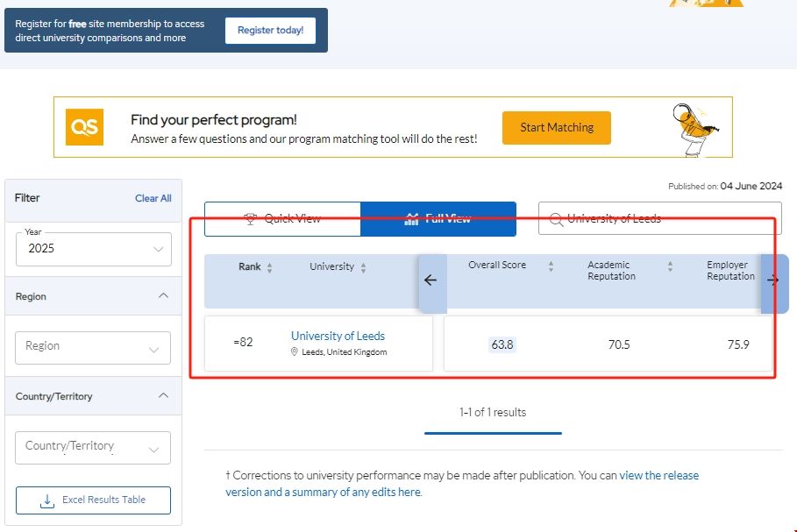Screen dimensions: 797x532
Task: Click the left arrow to scroll table columns
Action: 431,280
